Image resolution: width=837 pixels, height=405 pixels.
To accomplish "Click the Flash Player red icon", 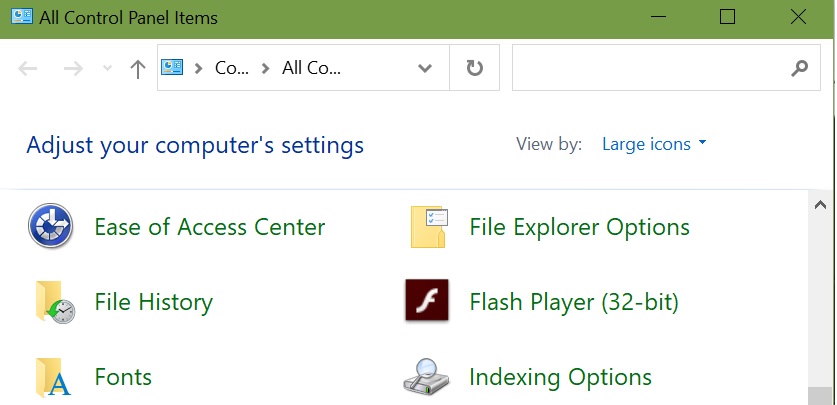I will 427,300.
